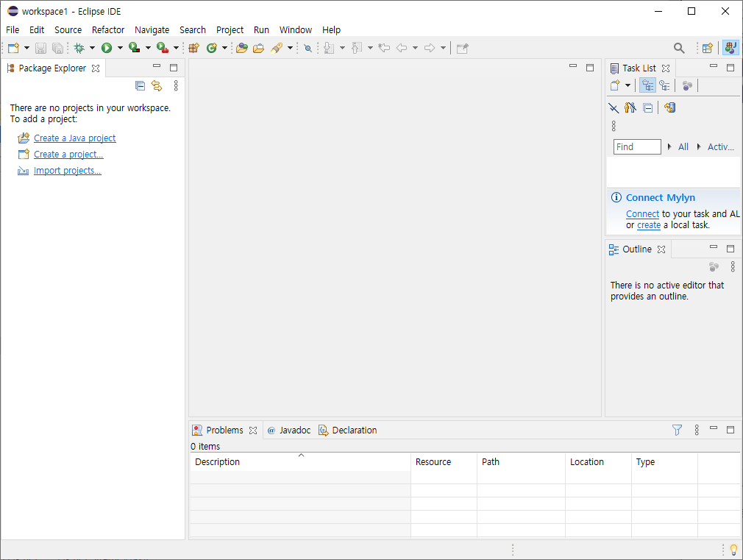The height and width of the screenshot is (560, 743).
Task: Open the New wizard dropdown arrow
Action: [x=26, y=48]
